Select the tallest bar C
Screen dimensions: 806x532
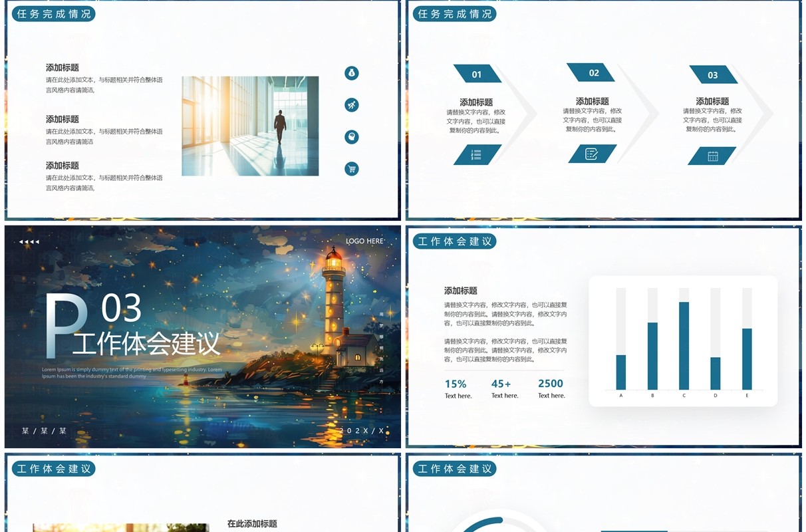point(684,346)
